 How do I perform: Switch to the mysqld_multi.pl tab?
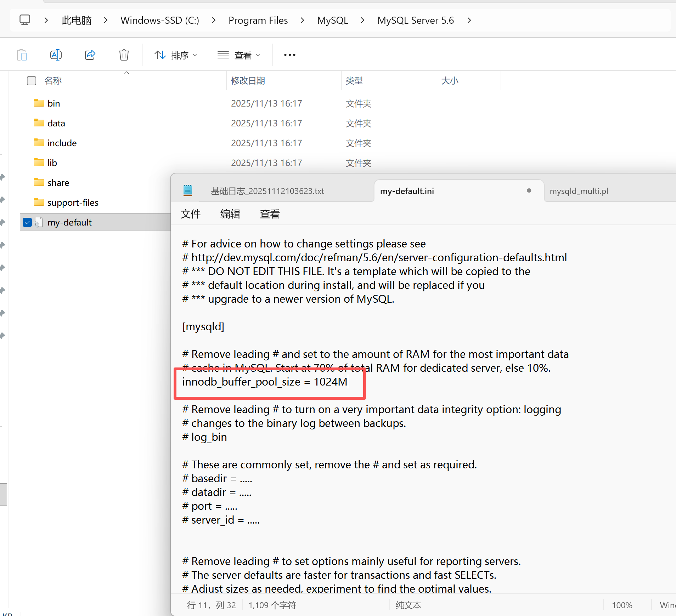(x=579, y=191)
